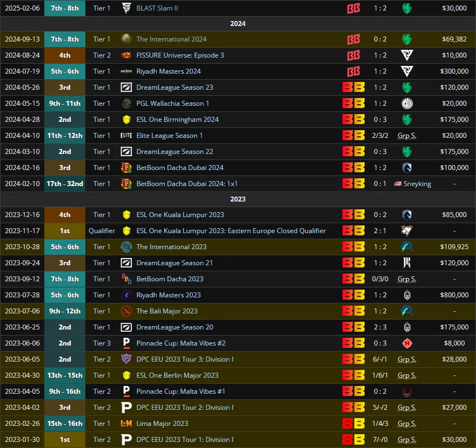
Task: Click Gladiators logo in Riyadh Masters 2023 row
Action: click(x=407, y=295)
